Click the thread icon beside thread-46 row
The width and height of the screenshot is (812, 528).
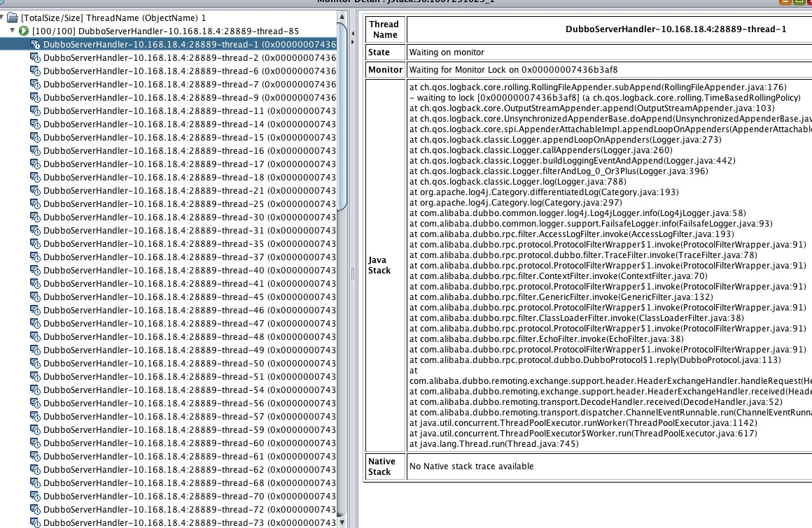click(x=35, y=310)
